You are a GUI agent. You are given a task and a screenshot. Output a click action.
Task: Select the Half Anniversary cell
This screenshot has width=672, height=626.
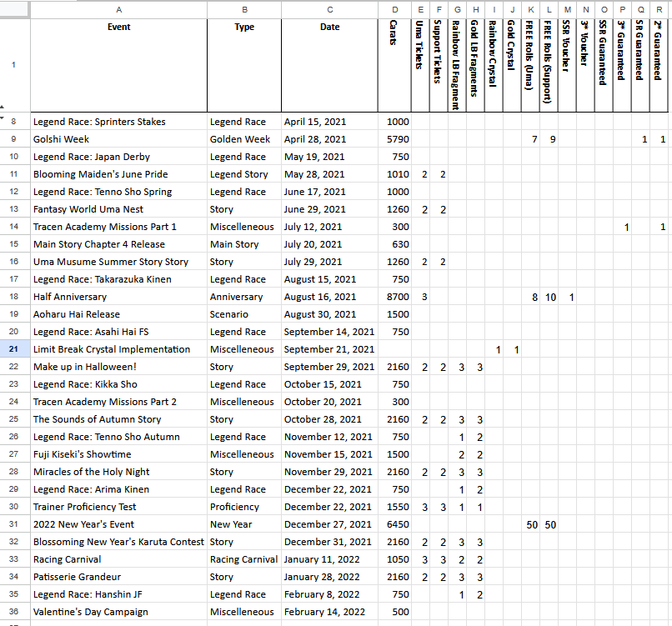[118, 297]
